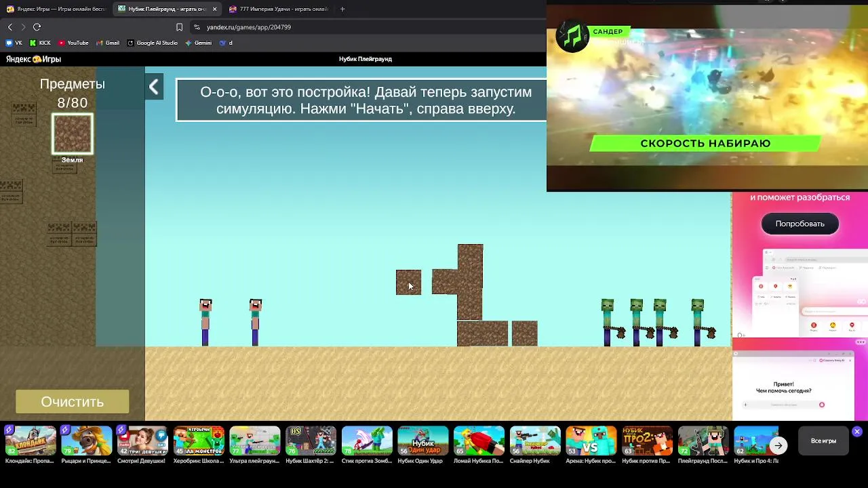
Task: Reload the page with the refresh icon
Action: pos(37,27)
